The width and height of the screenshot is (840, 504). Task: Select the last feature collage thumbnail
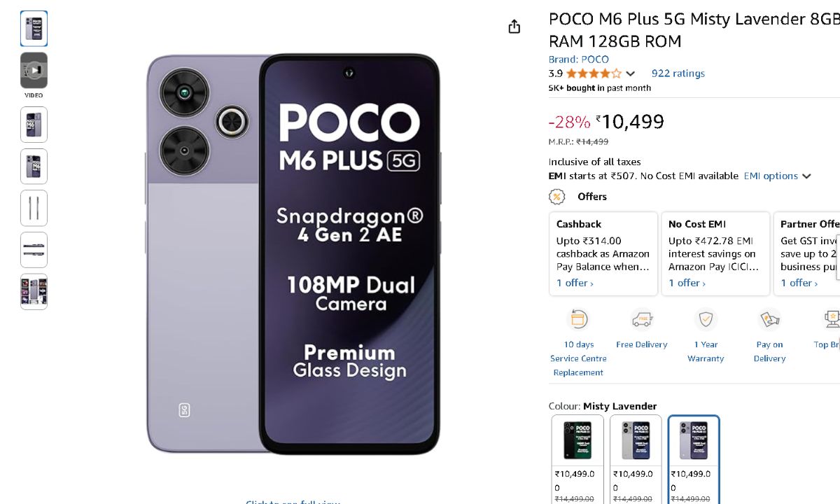coord(34,292)
